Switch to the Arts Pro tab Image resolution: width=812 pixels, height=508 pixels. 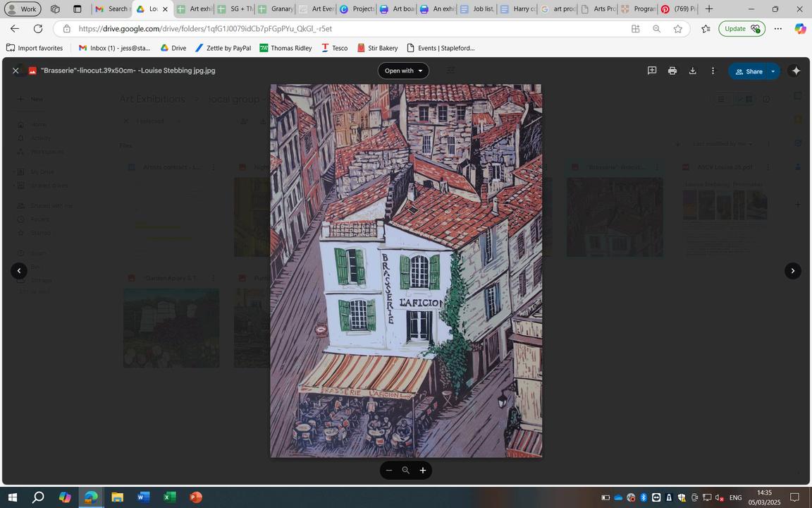pos(598,8)
